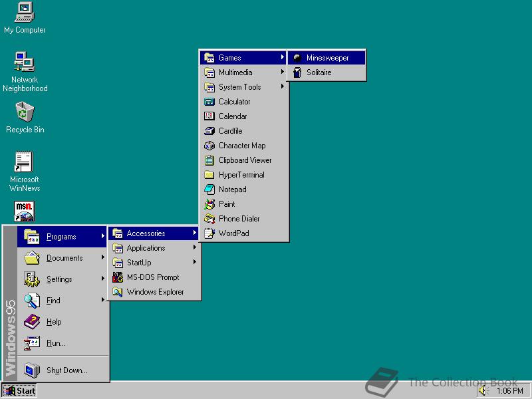This screenshot has height=399, width=532.
Task: Click the Cardfile icon
Action: (209, 131)
